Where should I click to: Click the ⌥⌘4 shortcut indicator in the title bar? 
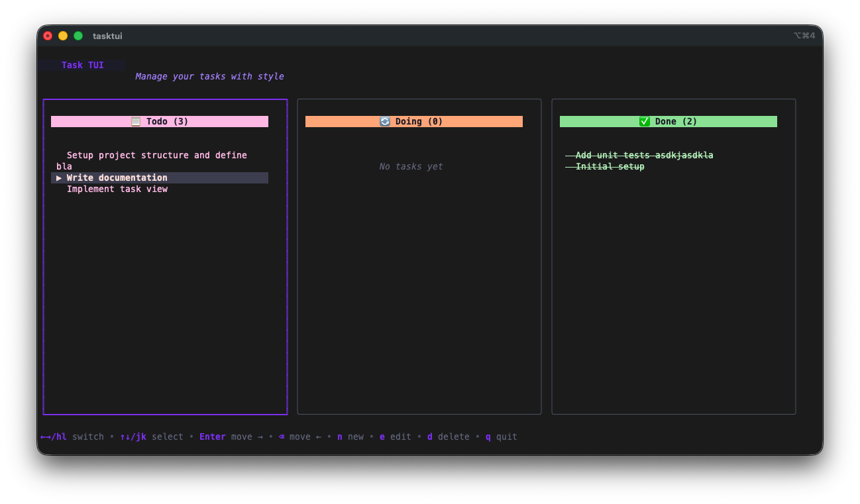click(x=804, y=36)
